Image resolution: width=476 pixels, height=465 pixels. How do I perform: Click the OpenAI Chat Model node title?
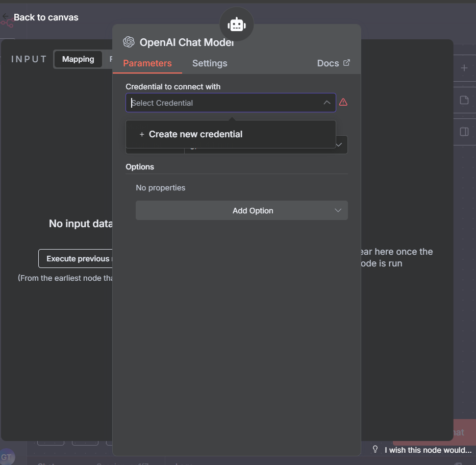187,42
